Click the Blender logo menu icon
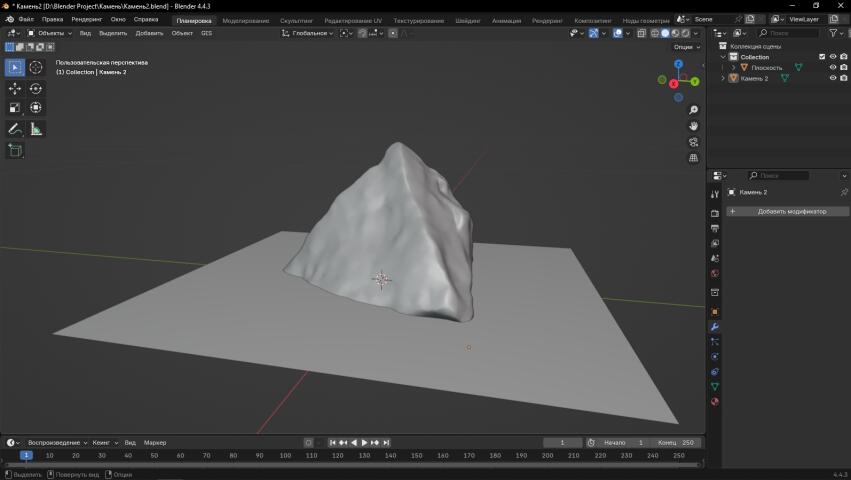This screenshot has height=480, width=851. 9,19
